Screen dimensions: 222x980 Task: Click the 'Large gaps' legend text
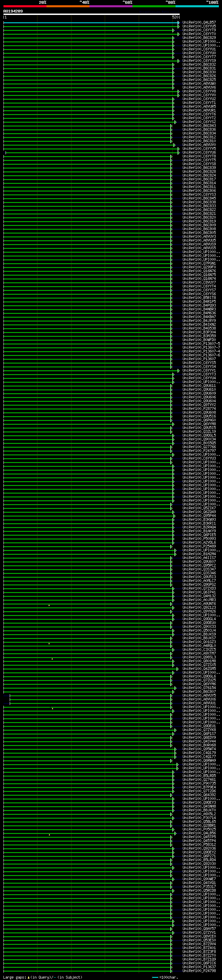tap(15, 977)
